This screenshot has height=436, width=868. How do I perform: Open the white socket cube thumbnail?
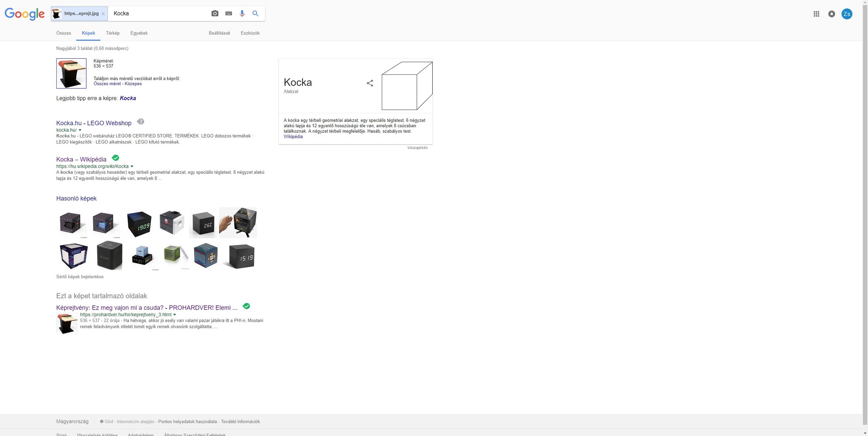pos(172,223)
